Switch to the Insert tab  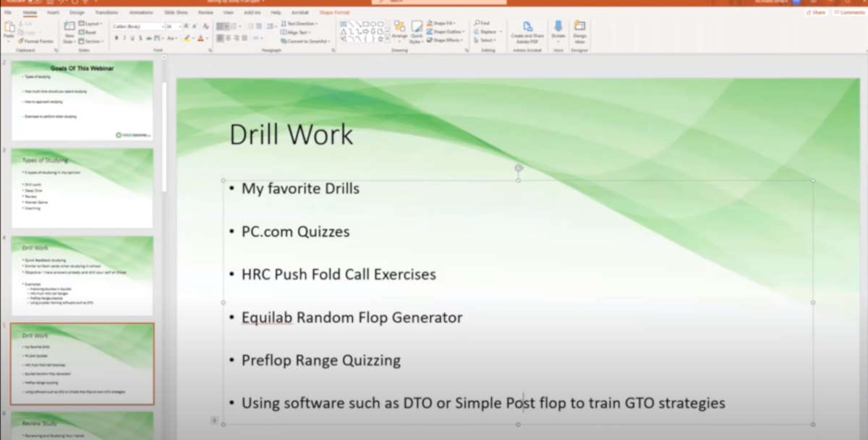[53, 12]
